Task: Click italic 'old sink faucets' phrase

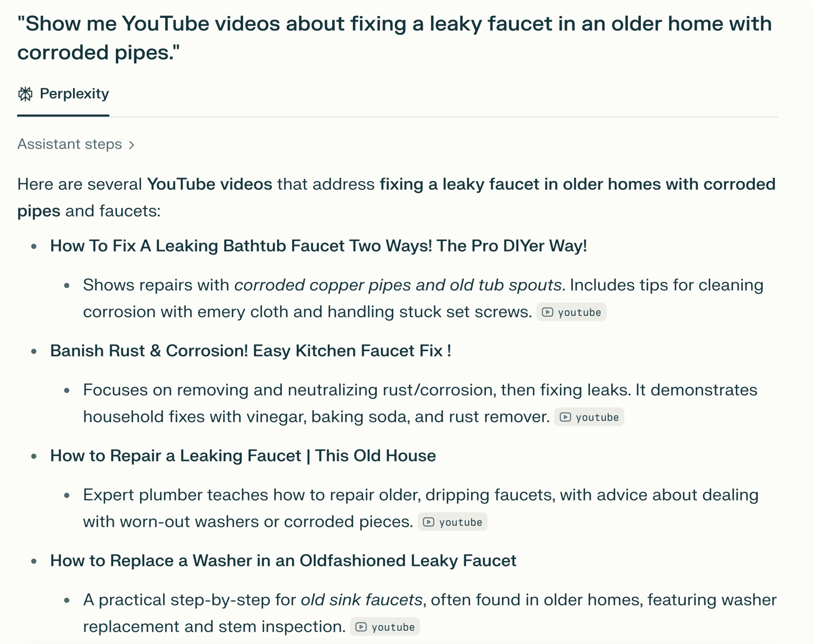Action: [x=362, y=600]
